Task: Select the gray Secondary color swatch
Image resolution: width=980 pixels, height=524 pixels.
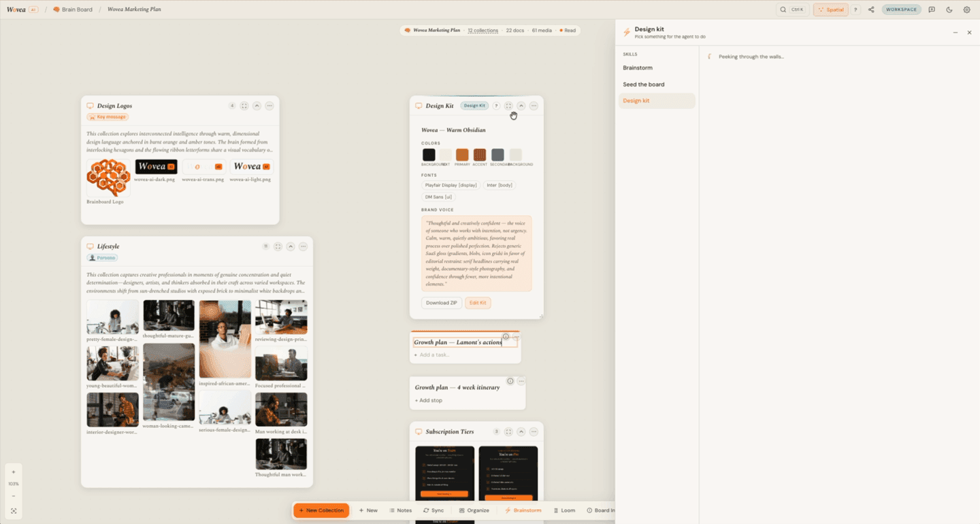Action: point(497,154)
